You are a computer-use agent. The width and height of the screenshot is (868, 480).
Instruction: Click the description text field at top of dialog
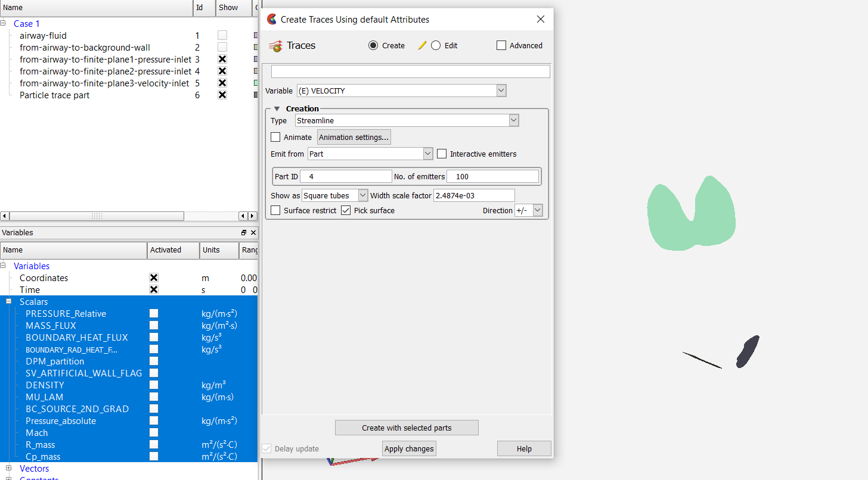point(410,71)
